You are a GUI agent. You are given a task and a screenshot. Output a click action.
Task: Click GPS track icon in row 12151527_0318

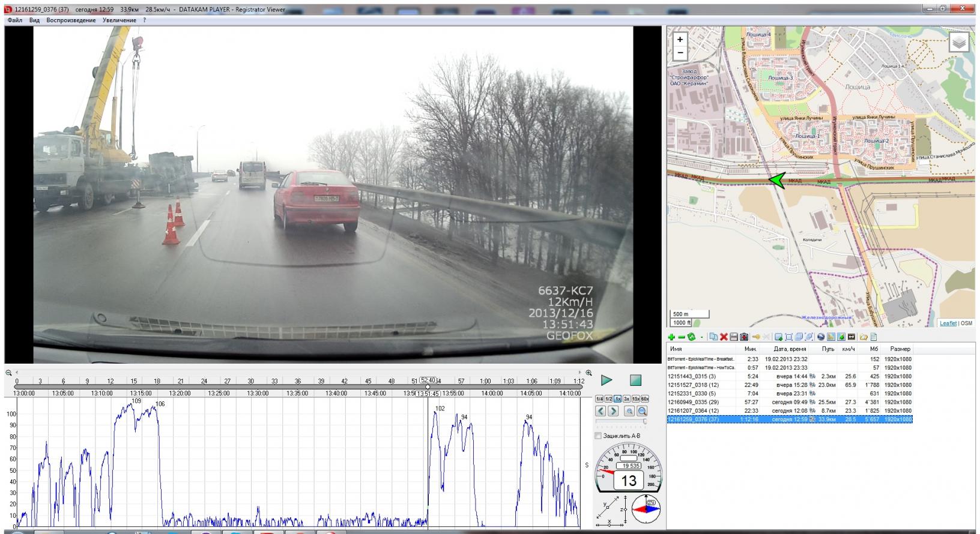812,385
